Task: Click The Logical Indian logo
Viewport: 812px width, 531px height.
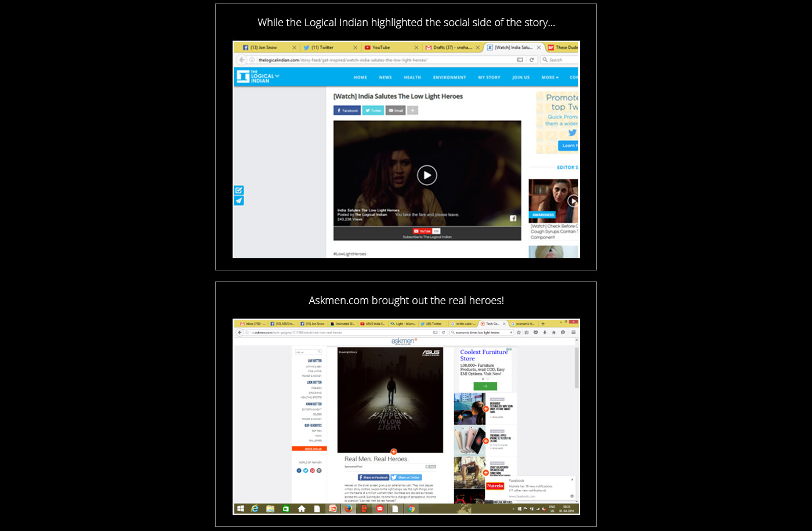Action: (255, 77)
